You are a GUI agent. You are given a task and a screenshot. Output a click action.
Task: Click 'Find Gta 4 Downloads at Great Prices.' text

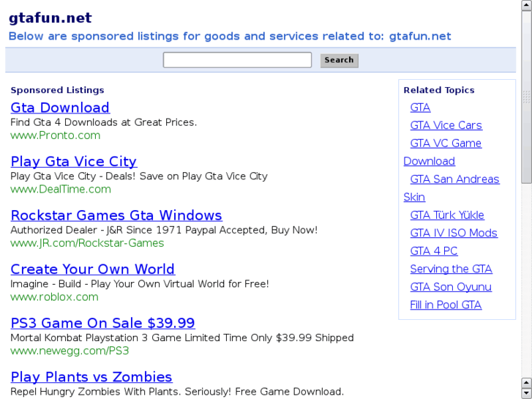[x=104, y=122]
